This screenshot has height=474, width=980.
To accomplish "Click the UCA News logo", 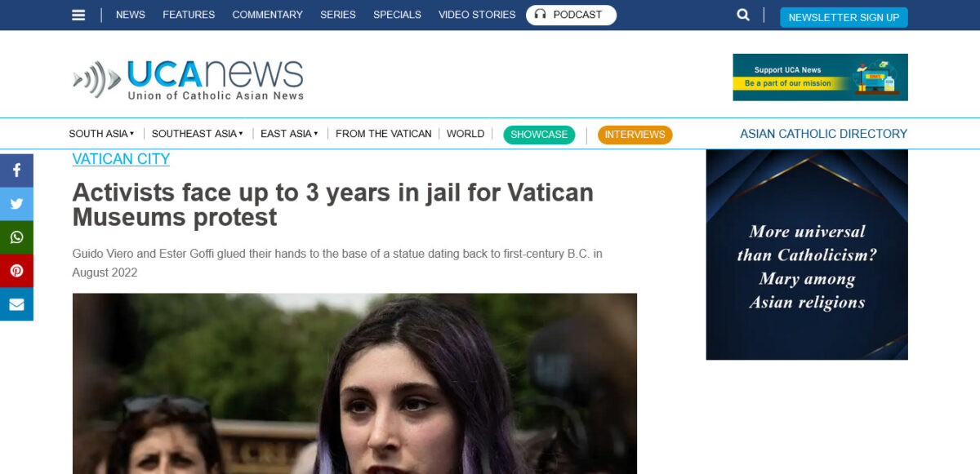I will (x=188, y=79).
